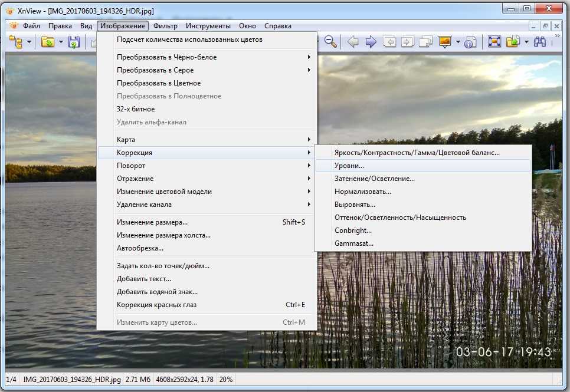Click the Zoom out magnifier icon
This screenshot has height=392, width=570.
click(331, 42)
